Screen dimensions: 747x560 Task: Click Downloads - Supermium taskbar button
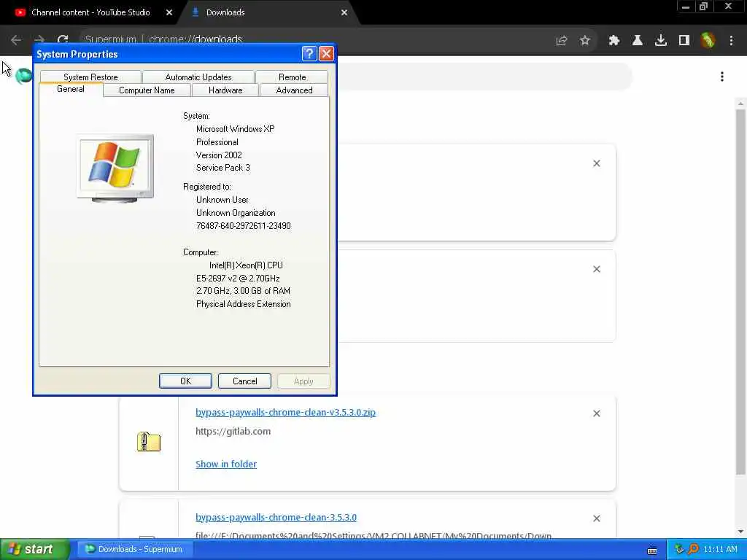tap(134, 549)
